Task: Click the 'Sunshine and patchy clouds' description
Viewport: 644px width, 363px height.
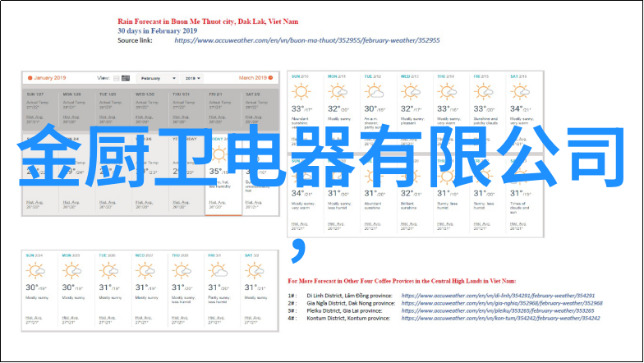Action: pyautogui.click(x=485, y=121)
